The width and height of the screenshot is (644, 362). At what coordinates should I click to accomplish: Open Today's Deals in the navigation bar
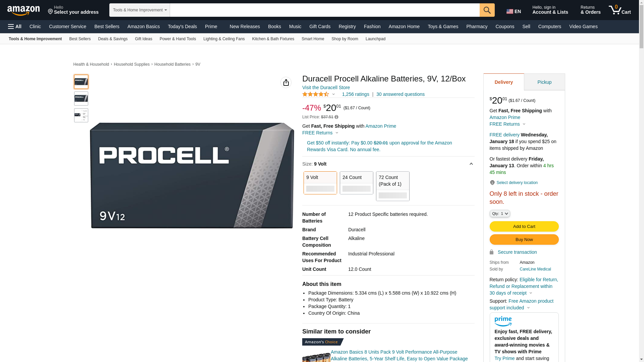[x=182, y=26]
